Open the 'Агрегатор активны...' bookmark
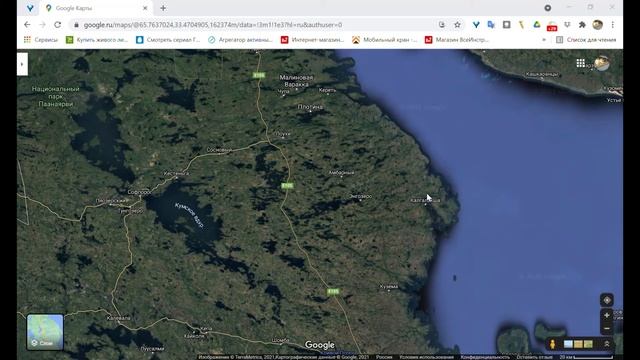The width and height of the screenshot is (640, 360). tap(240, 40)
